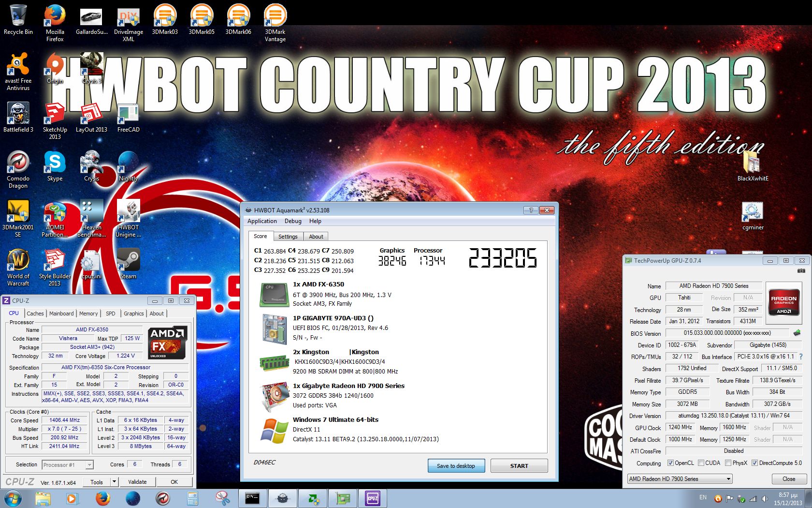Screen dimensions: 812x508
Task: Open 3DMark06 desktop shortcut
Action: [x=238, y=19]
